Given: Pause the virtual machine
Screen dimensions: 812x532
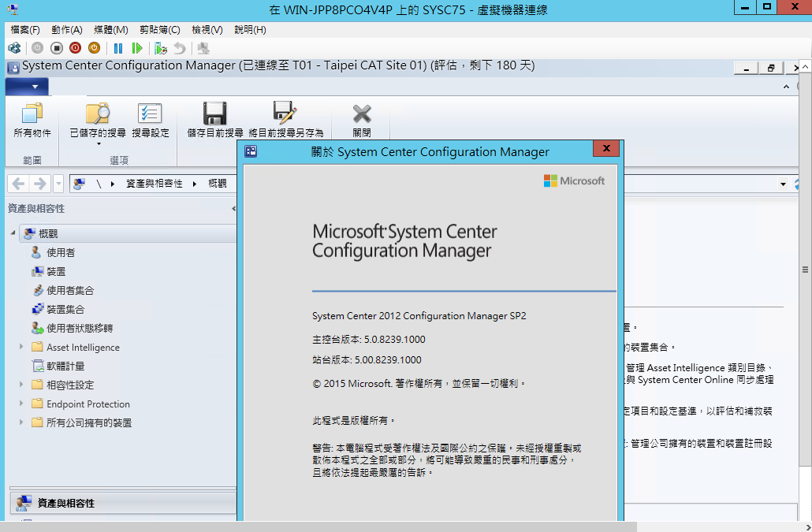Looking at the screenshot, I should 118,48.
